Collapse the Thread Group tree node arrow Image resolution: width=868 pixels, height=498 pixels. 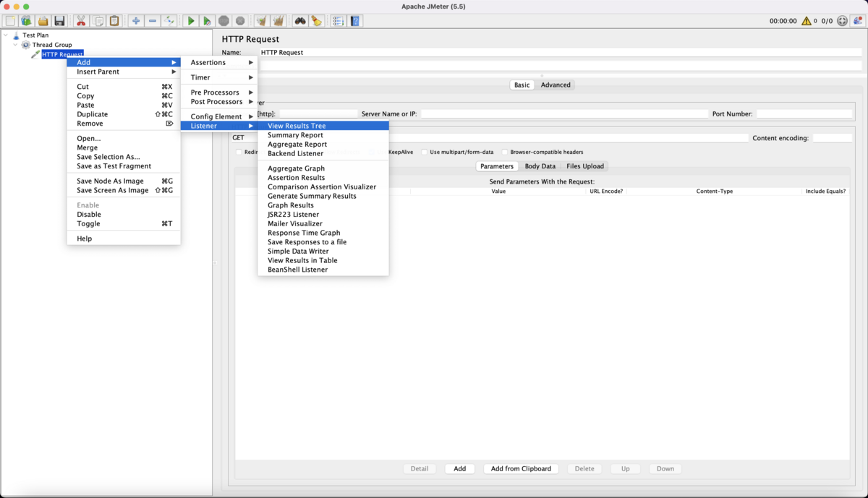(x=16, y=45)
